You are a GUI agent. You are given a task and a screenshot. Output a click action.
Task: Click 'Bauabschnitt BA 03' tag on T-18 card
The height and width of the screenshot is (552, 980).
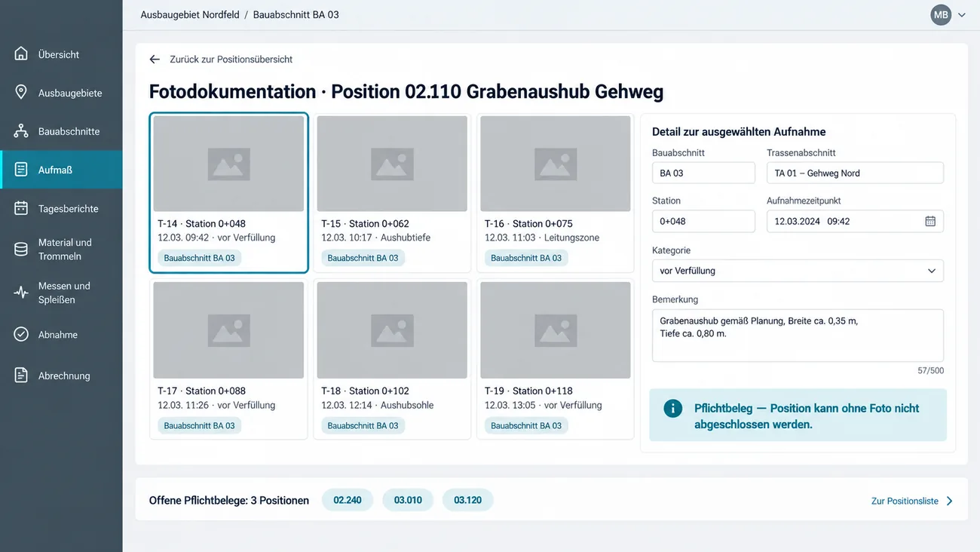tap(363, 425)
